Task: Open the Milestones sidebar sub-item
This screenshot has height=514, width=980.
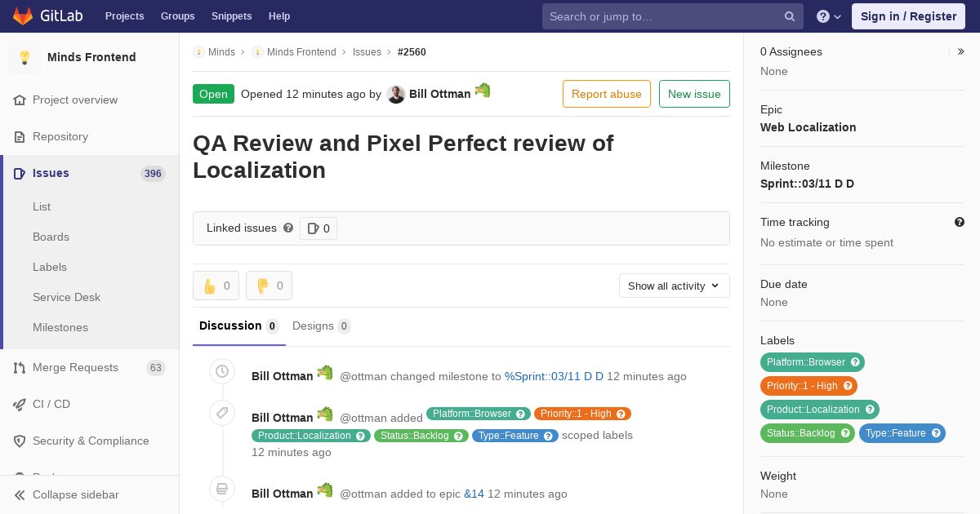Action: pos(60,327)
